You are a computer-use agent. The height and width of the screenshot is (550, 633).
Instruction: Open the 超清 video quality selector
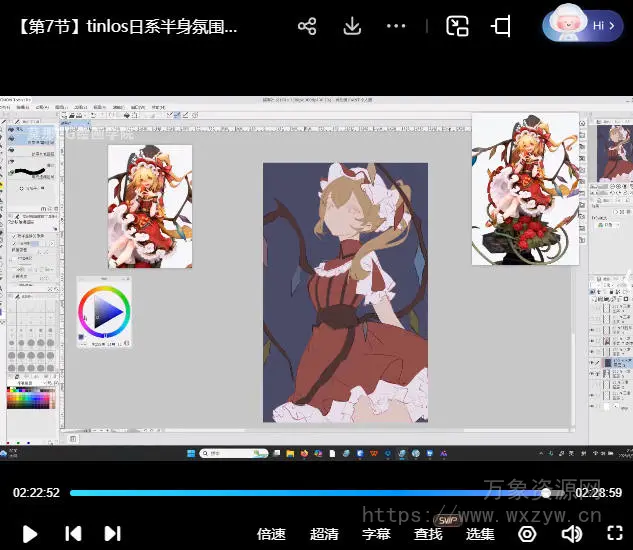tap(324, 534)
